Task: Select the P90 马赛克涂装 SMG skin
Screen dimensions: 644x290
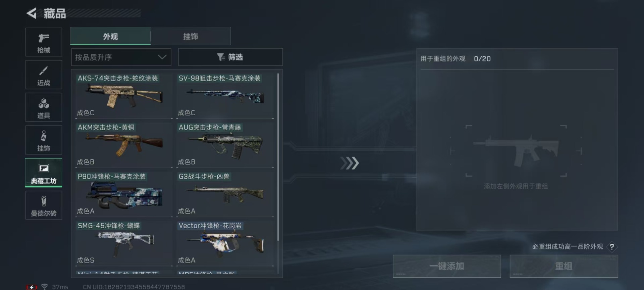Action: (124, 194)
